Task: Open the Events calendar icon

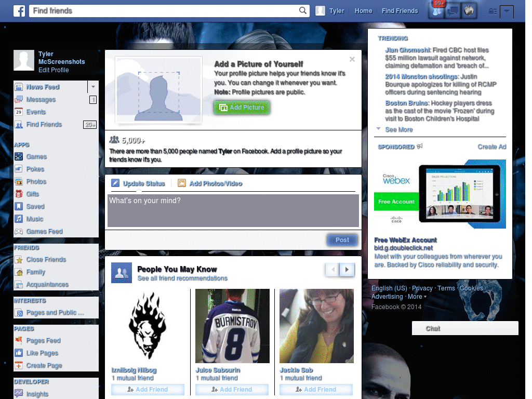Action: (19, 112)
